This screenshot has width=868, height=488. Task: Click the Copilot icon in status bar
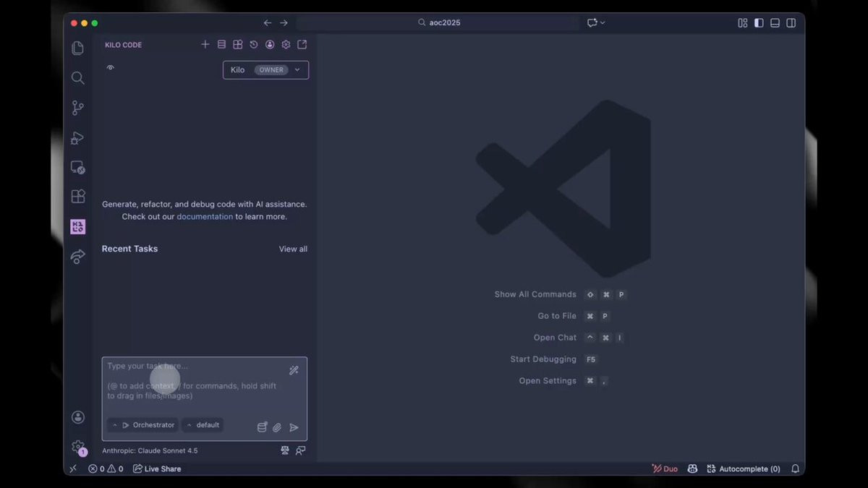[x=692, y=468]
